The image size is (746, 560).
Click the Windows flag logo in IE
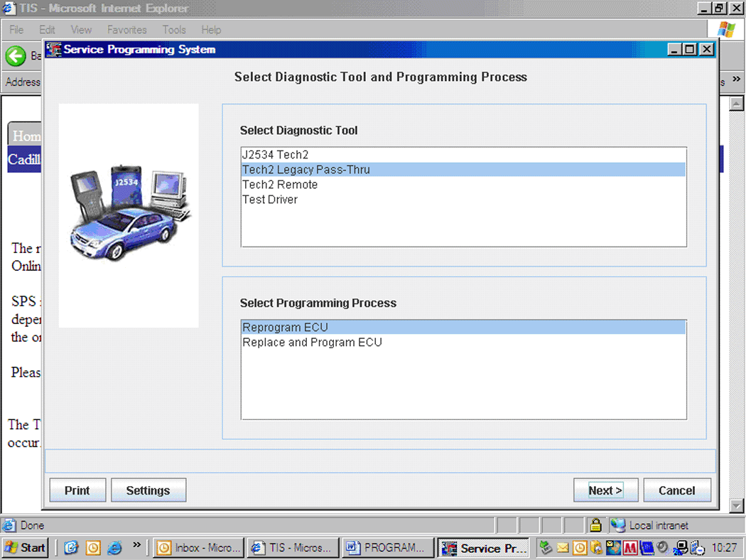pyautogui.click(x=725, y=30)
